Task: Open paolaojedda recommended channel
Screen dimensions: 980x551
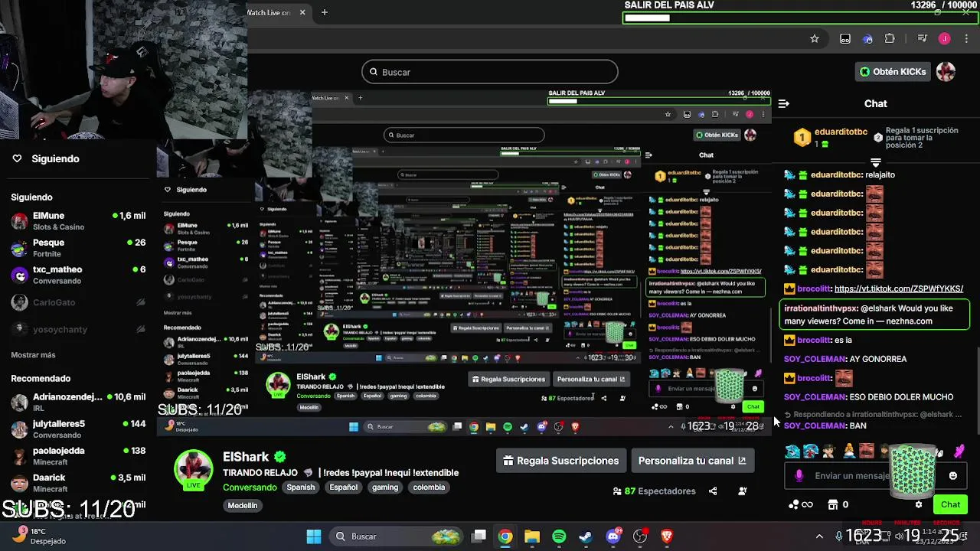Action: [78, 456]
